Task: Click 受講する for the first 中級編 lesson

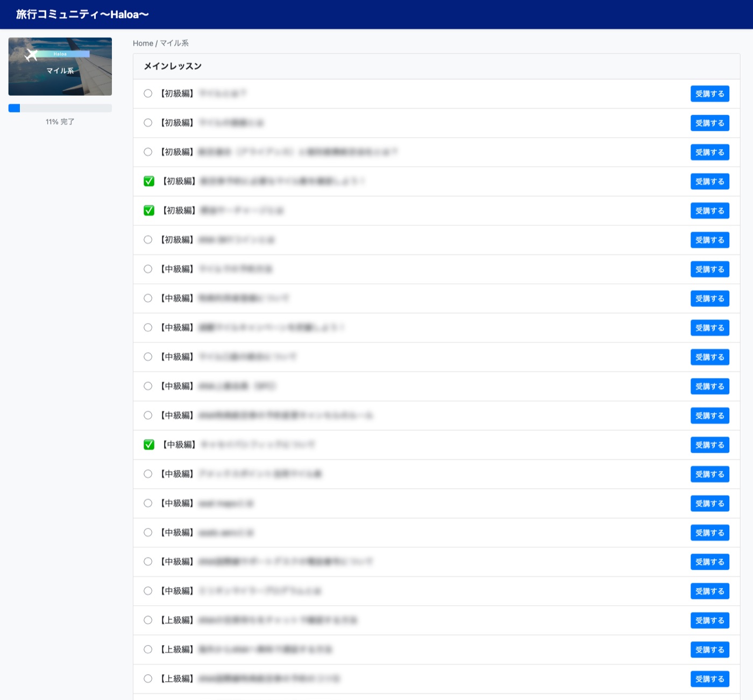Action: 709,269
